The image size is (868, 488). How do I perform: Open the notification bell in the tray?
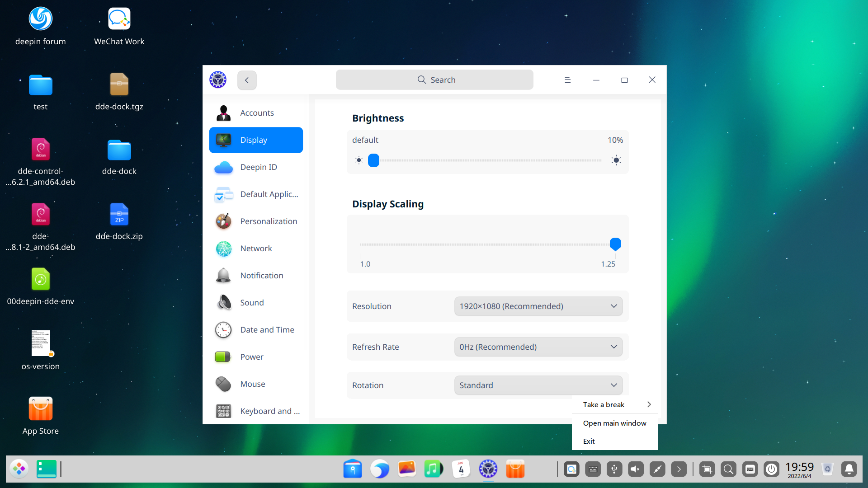(849, 469)
